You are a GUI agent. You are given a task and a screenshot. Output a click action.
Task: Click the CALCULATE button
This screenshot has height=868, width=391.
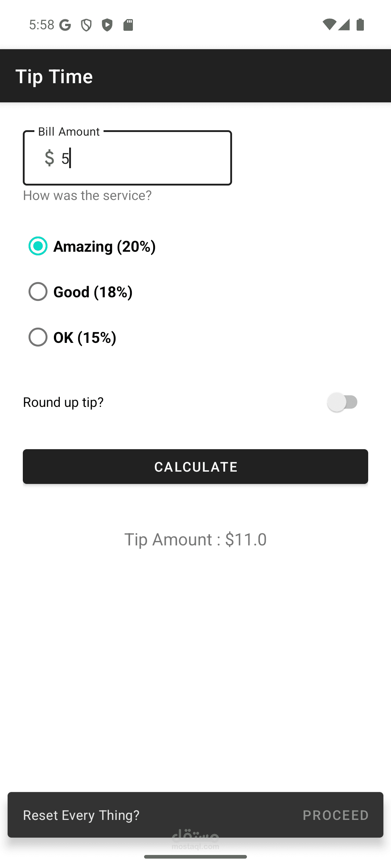pyautogui.click(x=195, y=467)
